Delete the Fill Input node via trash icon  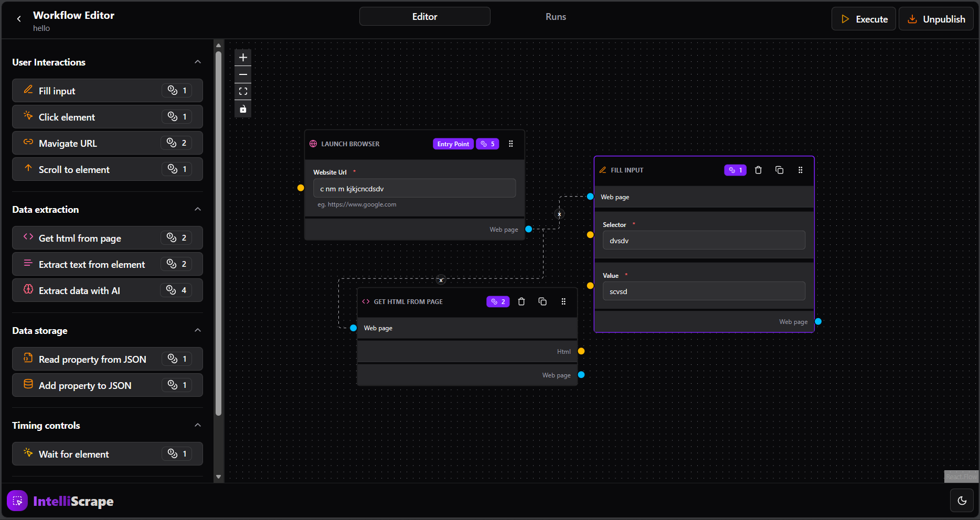click(x=758, y=170)
